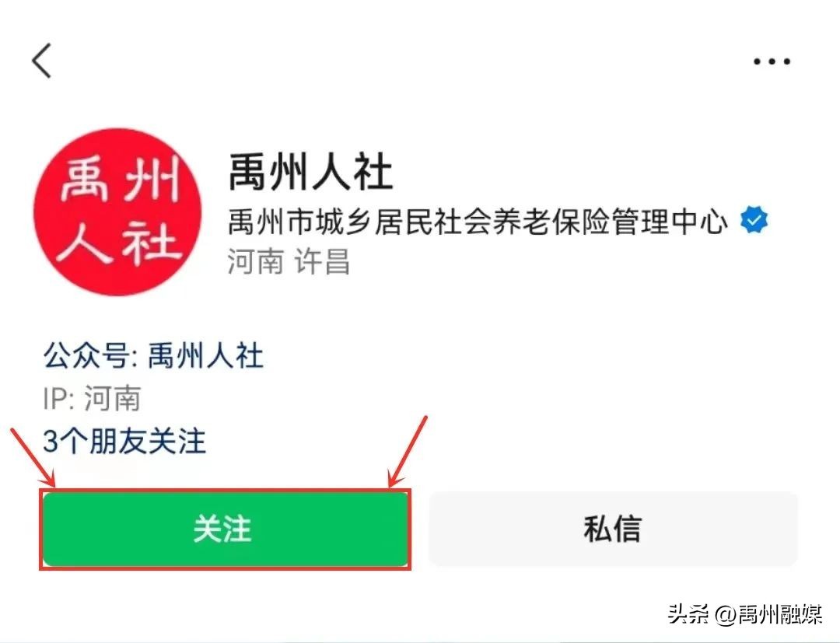840x643 pixels.
Task: Open the three-dot more options menu
Action: click(x=772, y=61)
